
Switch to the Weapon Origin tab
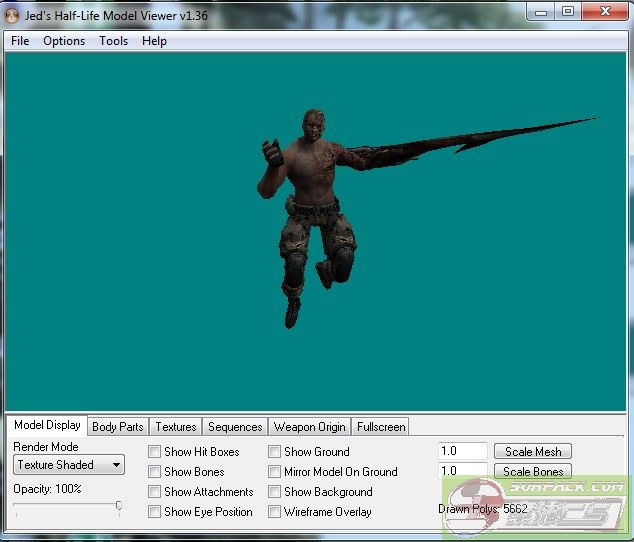click(x=309, y=427)
